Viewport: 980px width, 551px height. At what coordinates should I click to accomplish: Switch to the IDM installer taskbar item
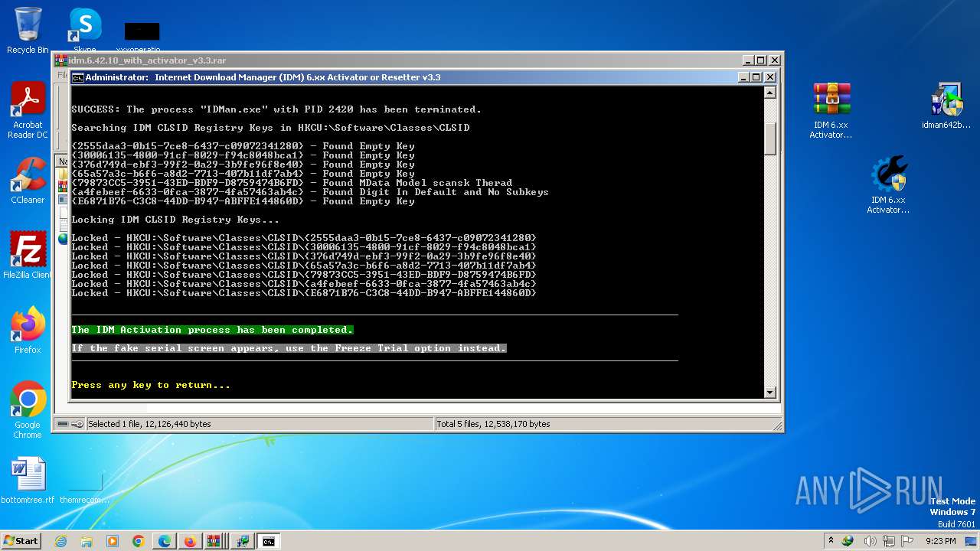pos(242,541)
